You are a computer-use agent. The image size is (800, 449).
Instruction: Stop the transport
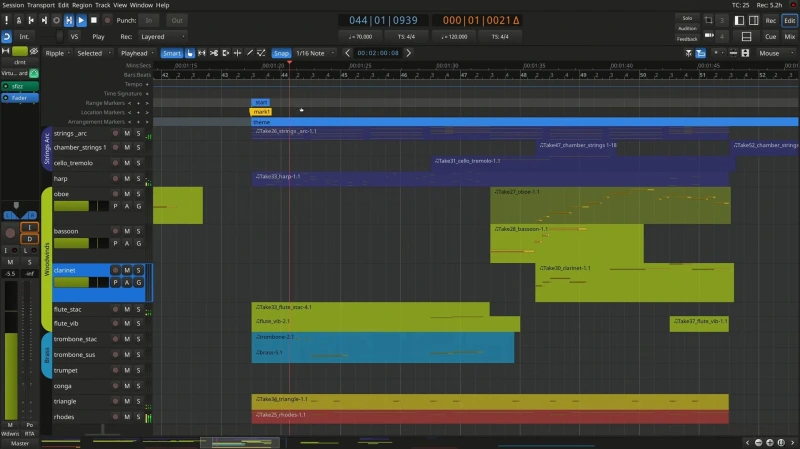click(x=94, y=20)
